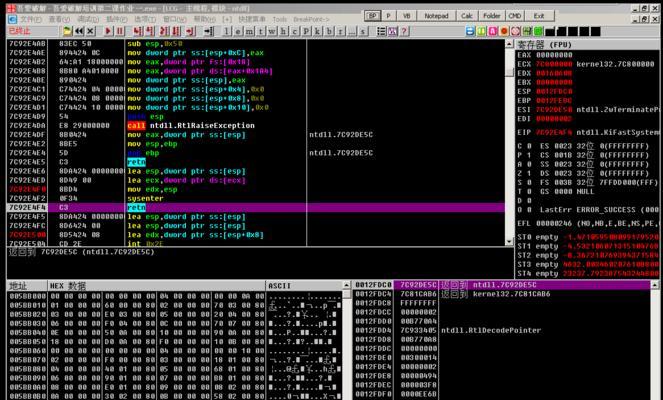Click disassembly pane scroll up arrow
The image size is (663, 400).
509,44
